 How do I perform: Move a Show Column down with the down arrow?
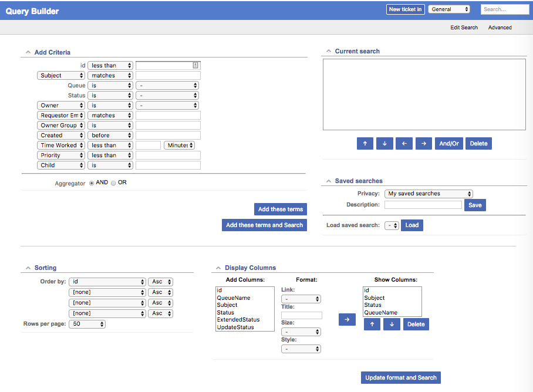pos(392,323)
